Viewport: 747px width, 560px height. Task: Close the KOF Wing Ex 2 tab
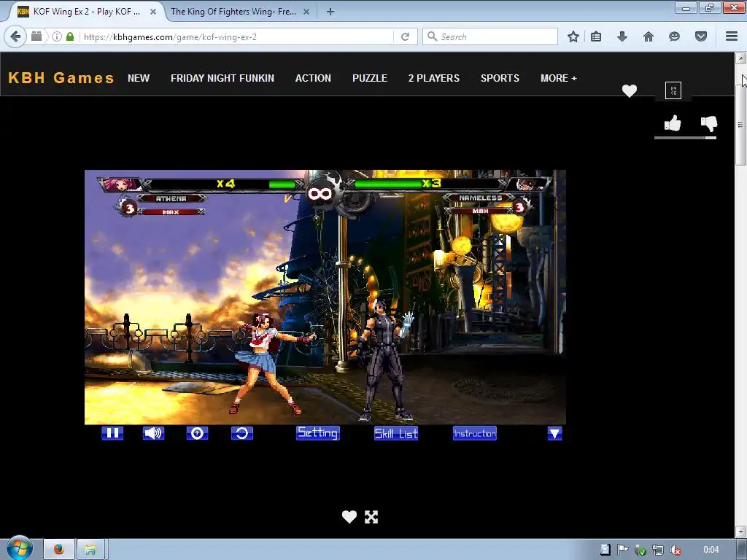[x=153, y=12]
